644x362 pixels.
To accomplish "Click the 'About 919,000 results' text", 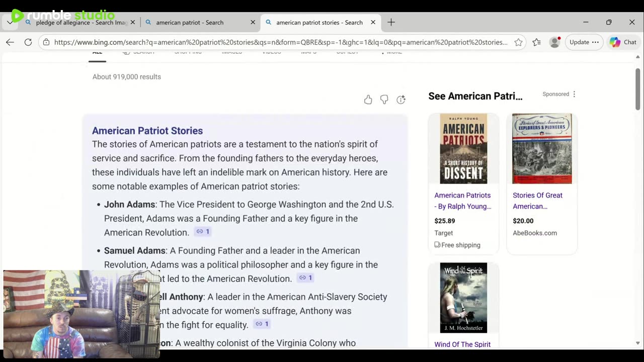I will 127,77.
